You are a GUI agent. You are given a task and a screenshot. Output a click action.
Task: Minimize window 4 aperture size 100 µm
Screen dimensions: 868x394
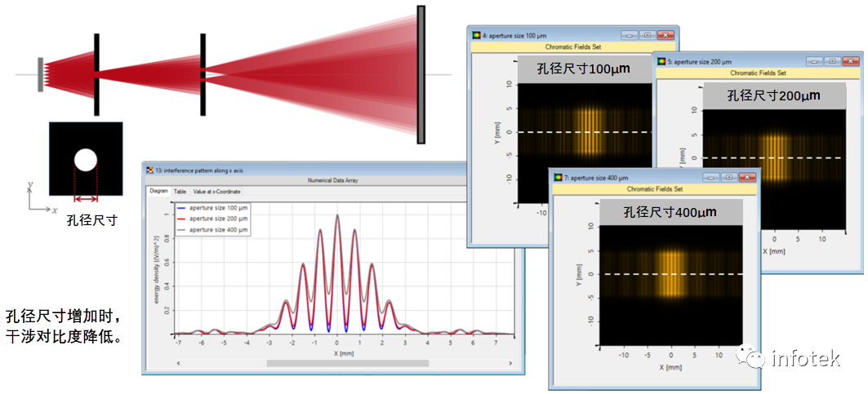coord(629,35)
